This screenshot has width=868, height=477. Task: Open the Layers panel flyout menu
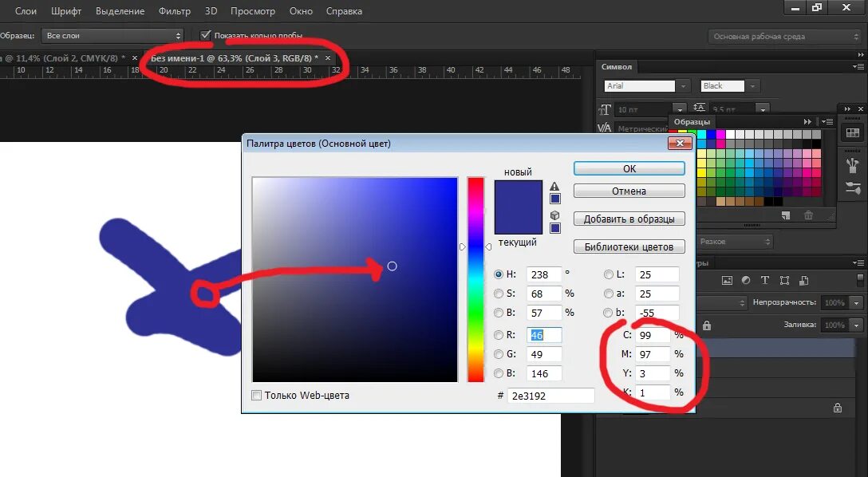click(x=858, y=263)
